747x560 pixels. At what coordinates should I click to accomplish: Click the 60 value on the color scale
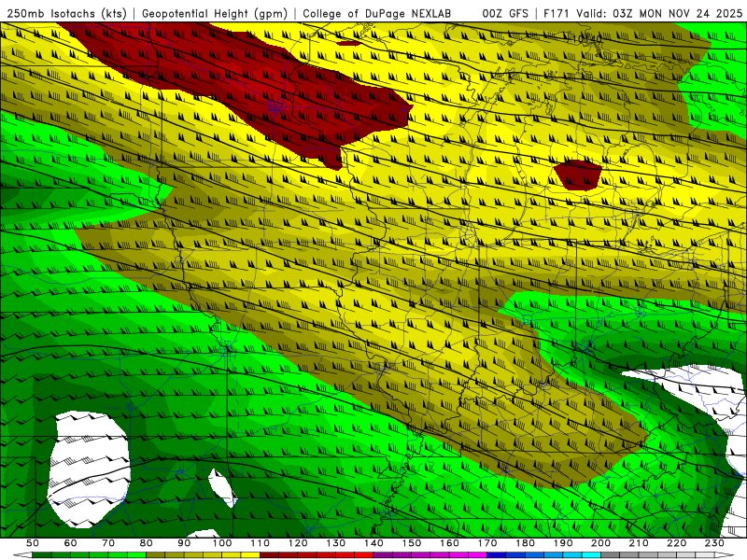click(70, 543)
